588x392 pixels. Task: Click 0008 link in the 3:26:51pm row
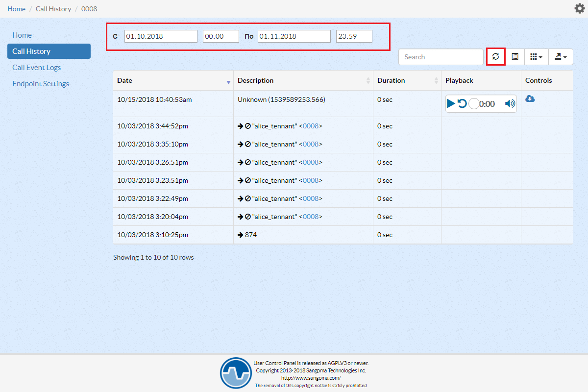(311, 162)
